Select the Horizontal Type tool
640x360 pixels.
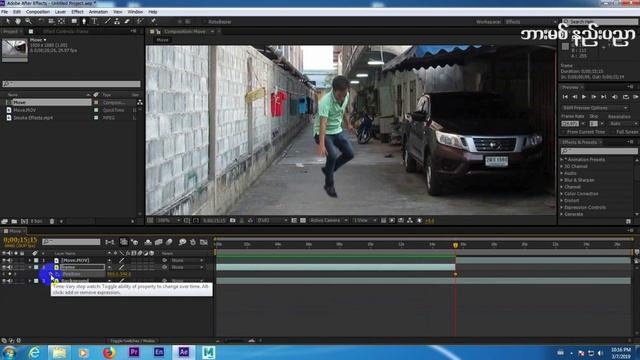pyautogui.click(x=94, y=21)
